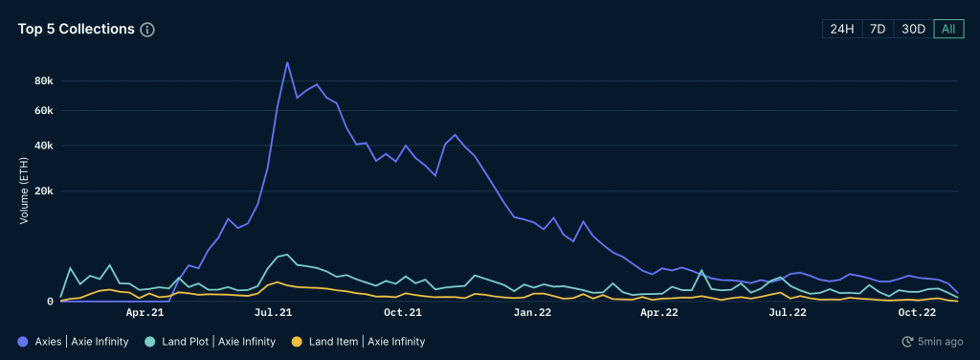Toggle the Land Item yellow legend dot
This screenshot has width=980, height=360.
[297, 341]
